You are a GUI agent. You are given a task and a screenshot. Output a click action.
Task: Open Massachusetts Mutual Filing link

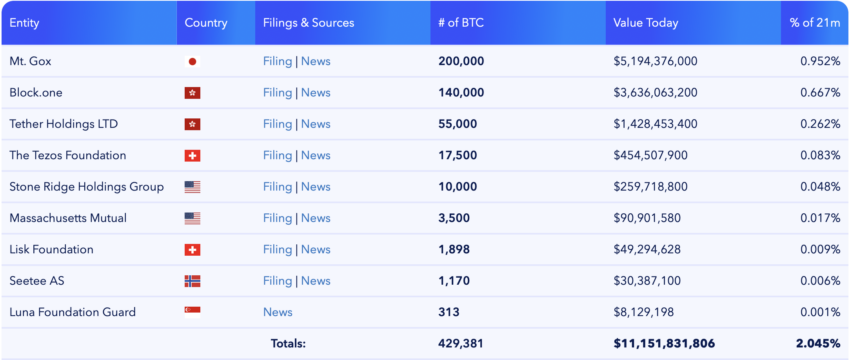point(278,218)
